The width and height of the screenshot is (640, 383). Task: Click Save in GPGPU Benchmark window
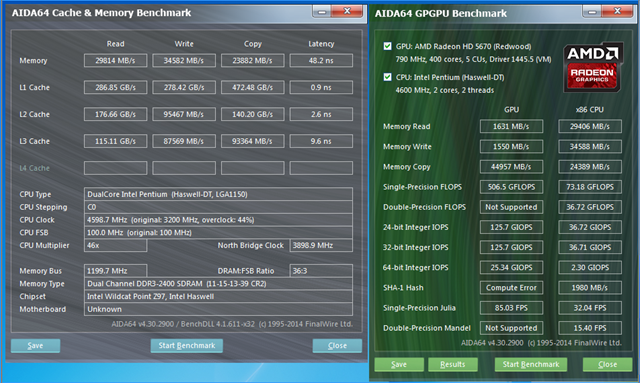pyautogui.click(x=399, y=364)
